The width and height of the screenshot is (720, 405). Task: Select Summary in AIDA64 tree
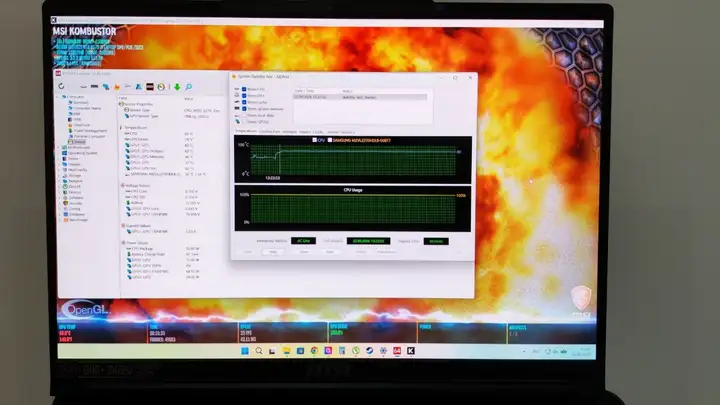pyautogui.click(x=81, y=102)
